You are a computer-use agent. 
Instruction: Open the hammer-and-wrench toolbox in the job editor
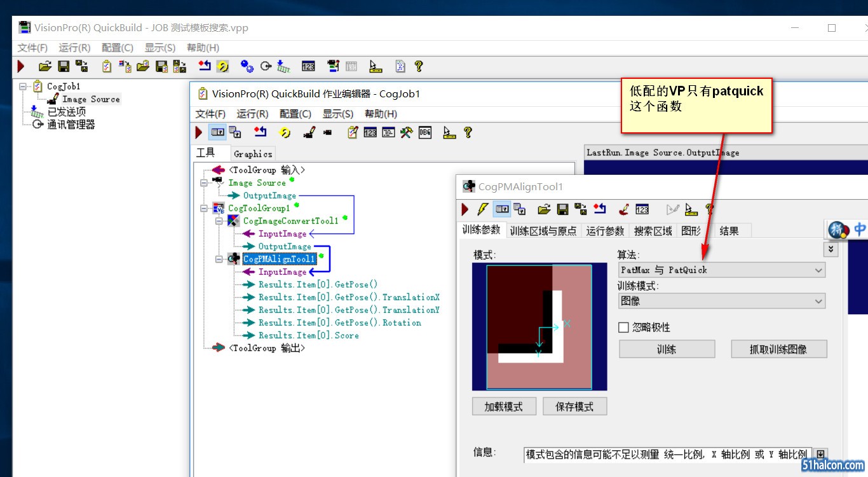(x=406, y=132)
